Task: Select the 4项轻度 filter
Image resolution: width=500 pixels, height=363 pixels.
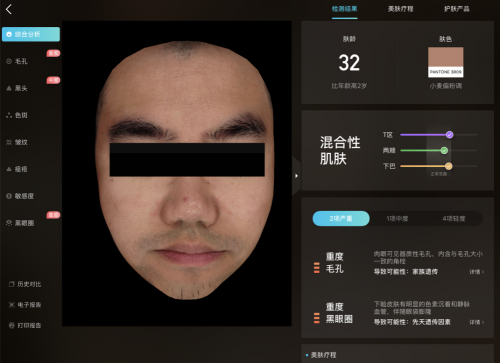Action: click(454, 219)
